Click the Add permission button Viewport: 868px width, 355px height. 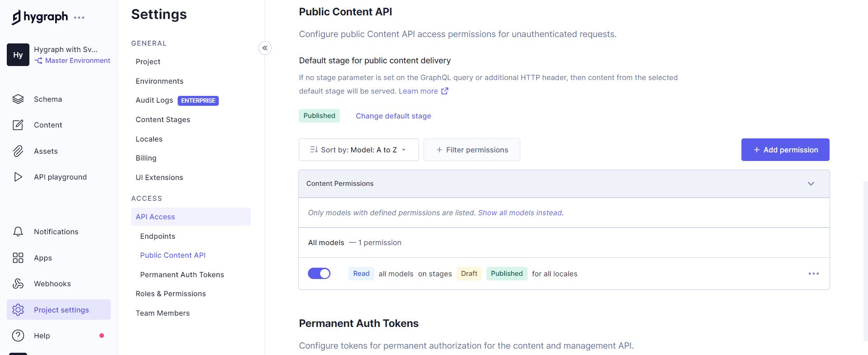tap(785, 150)
